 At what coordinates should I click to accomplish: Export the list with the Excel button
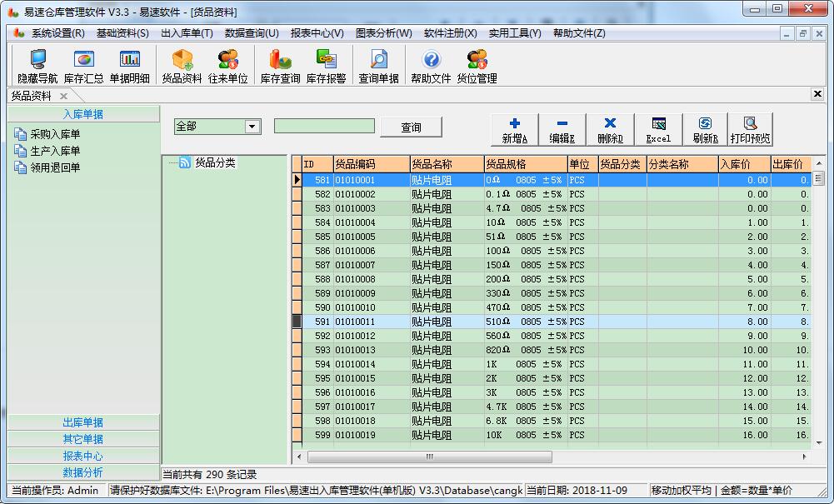coord(658,129)
